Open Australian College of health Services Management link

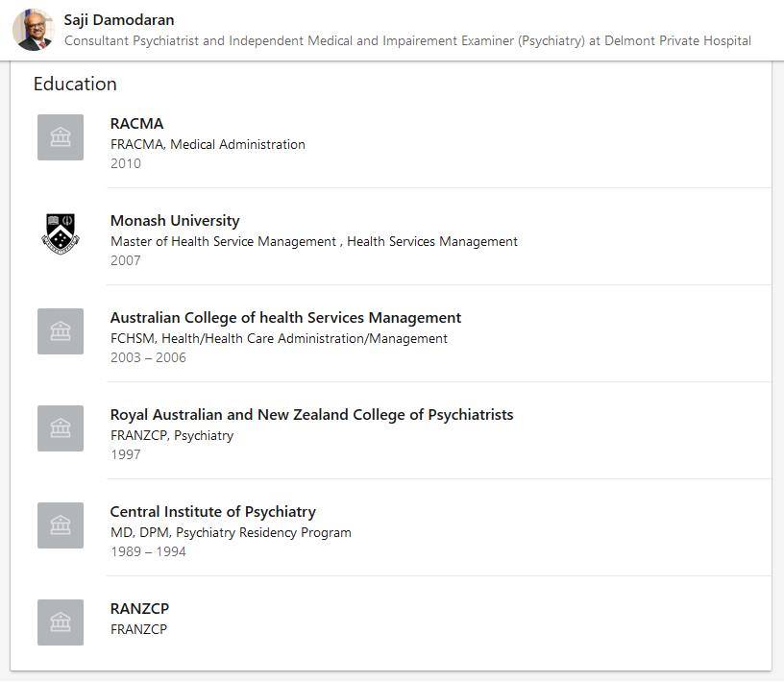pyautogui.click(x=285, y=318)
